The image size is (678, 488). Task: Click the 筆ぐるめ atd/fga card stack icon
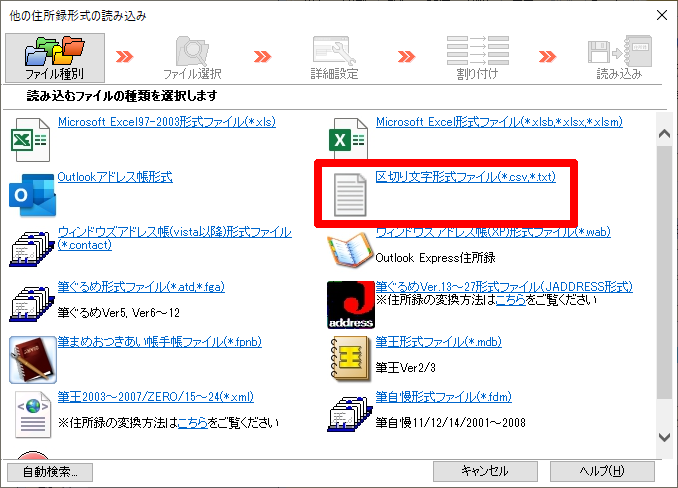coord(32,303)
